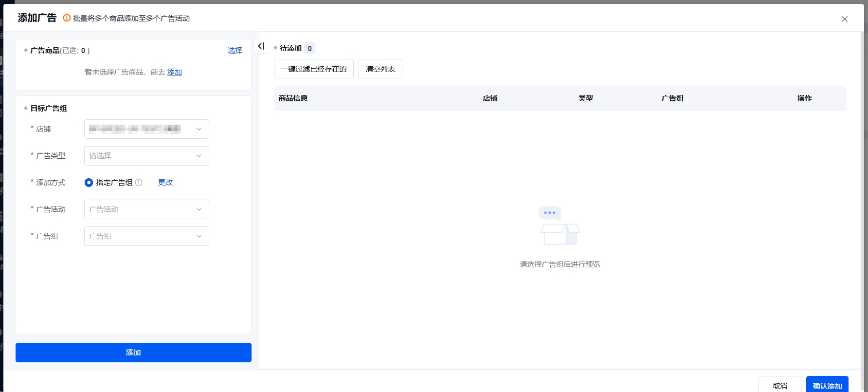The image size is (868, 392).
Task: Confirm with the 确认添加 button
Action: coord(827,385)
